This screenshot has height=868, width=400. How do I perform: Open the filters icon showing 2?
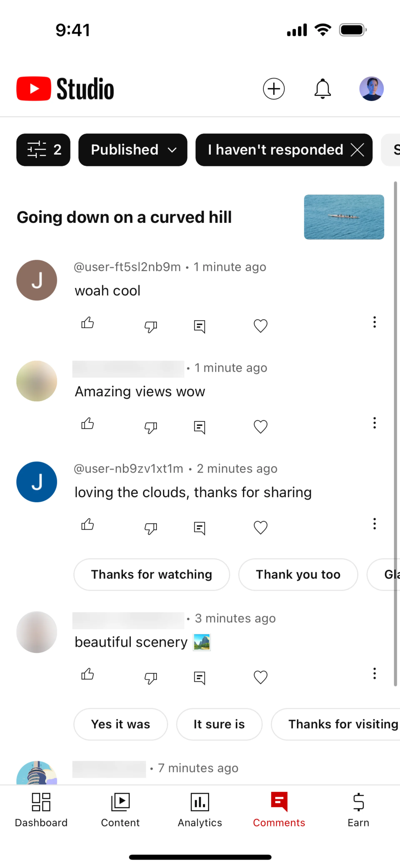[x=43, y=150]
